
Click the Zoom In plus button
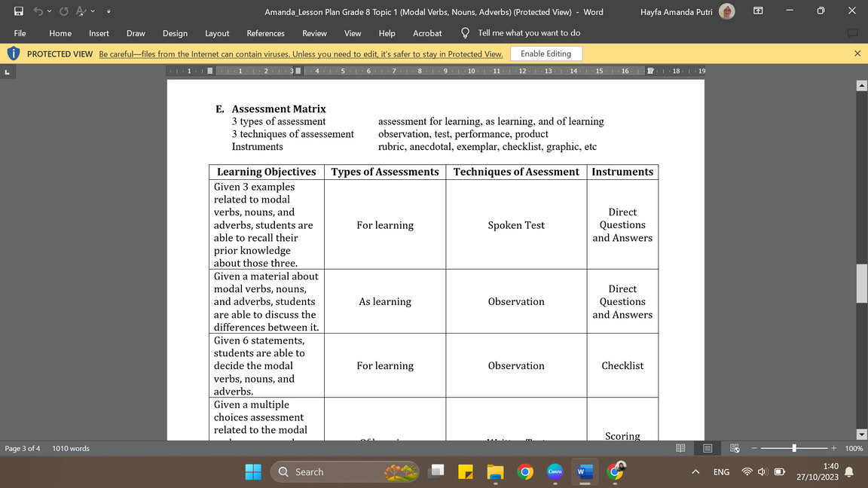(833, 448)
